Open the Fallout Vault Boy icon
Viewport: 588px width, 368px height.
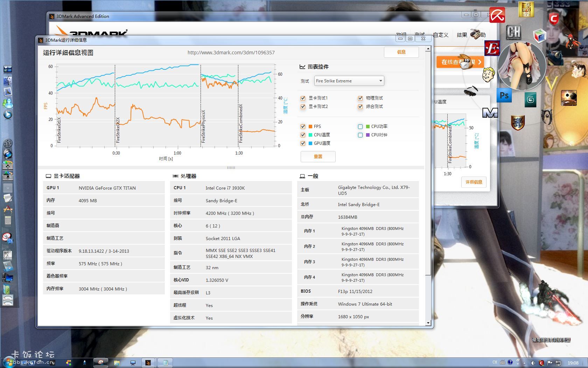(x=488, y=74)
